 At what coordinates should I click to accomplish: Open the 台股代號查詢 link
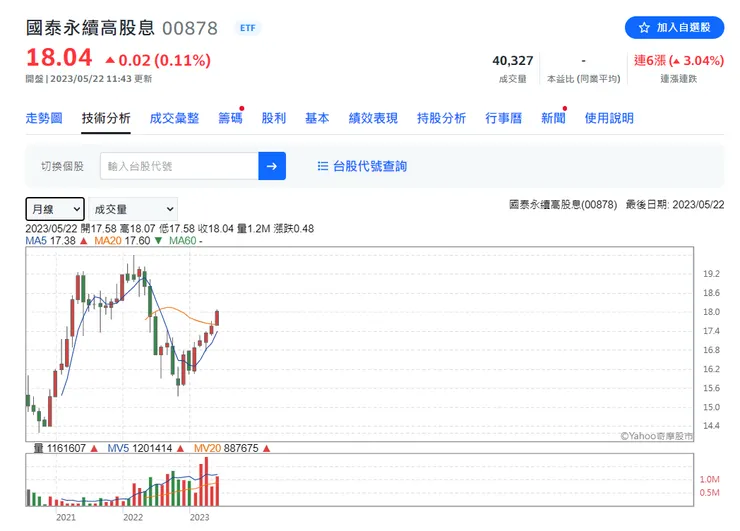370,166
